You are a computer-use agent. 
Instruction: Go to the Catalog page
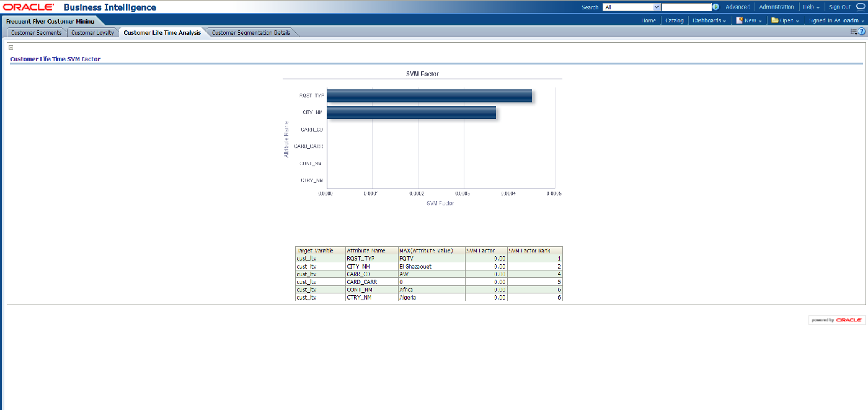coord(674,20)
